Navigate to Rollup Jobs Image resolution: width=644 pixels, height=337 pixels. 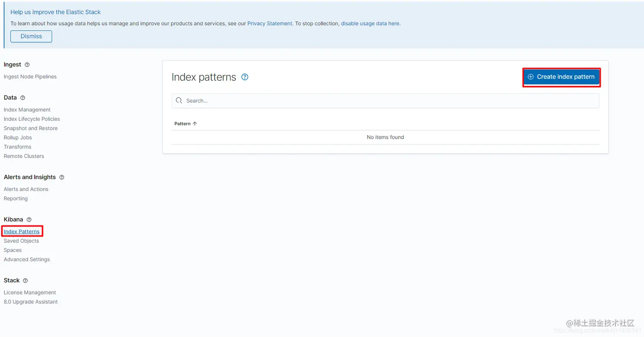click(x=18, y=137)
